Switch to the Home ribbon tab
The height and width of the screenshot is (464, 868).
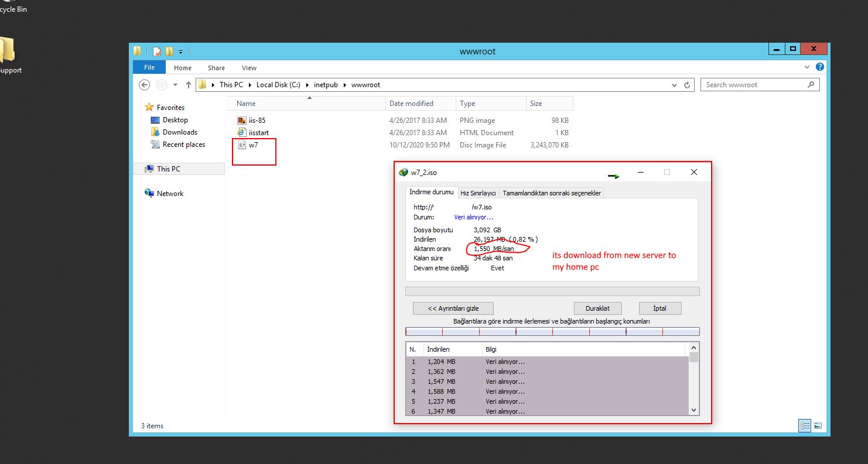click(x=183, y=68)
